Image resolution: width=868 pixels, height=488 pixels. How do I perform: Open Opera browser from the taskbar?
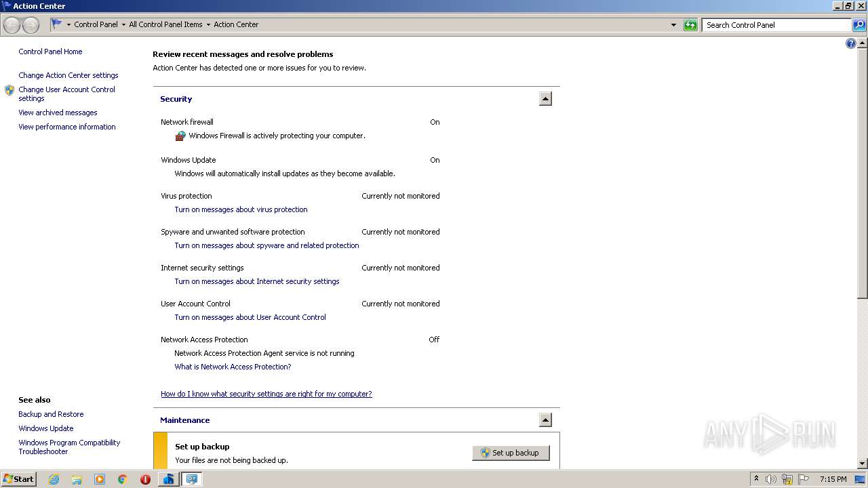click(x=145, y=479)
